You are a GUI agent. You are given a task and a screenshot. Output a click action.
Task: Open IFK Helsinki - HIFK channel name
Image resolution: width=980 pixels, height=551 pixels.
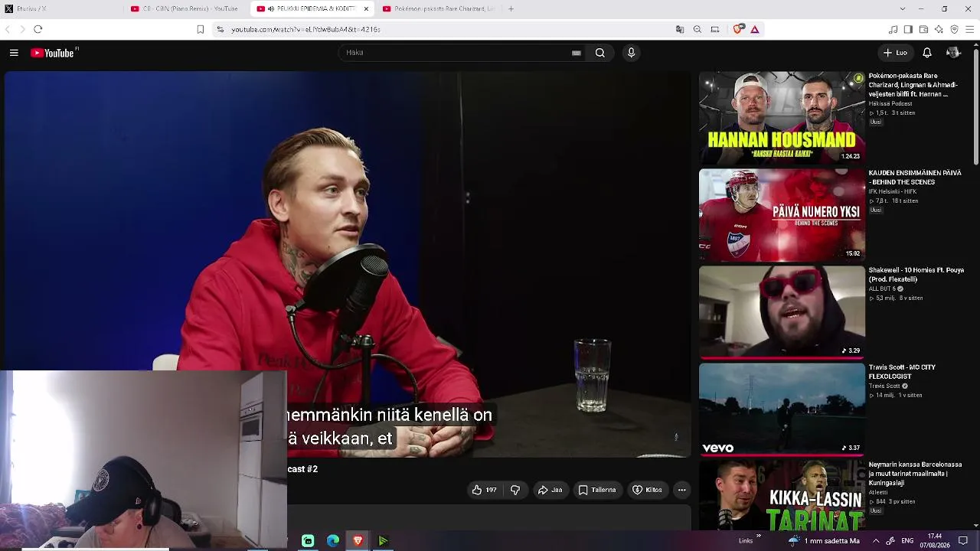893,191
